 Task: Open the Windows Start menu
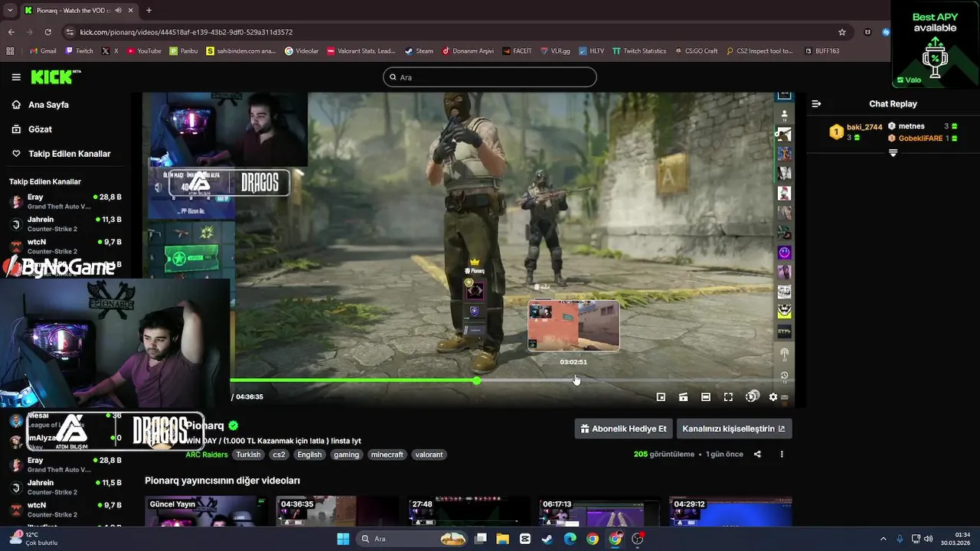coord(343,539)
